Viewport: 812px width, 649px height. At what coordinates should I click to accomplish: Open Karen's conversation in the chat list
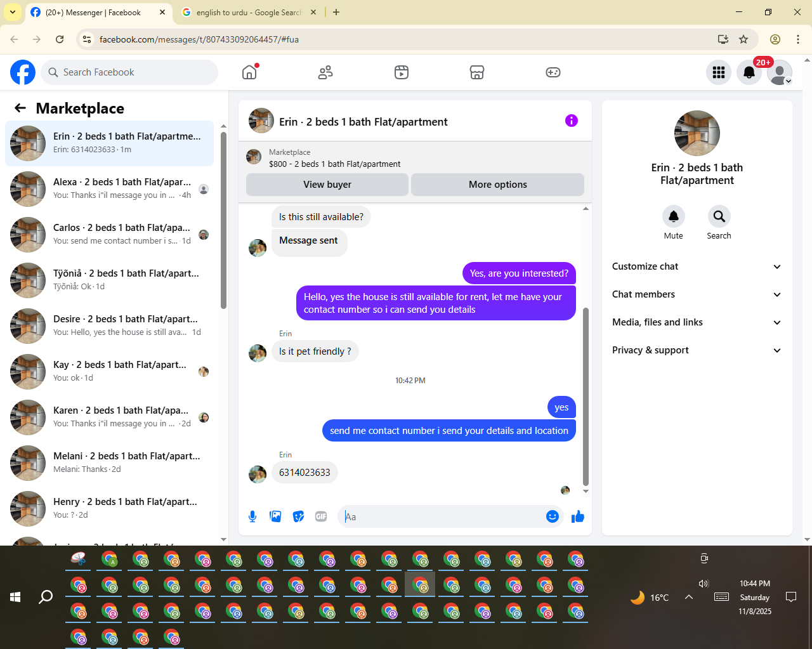click(109, 417)
